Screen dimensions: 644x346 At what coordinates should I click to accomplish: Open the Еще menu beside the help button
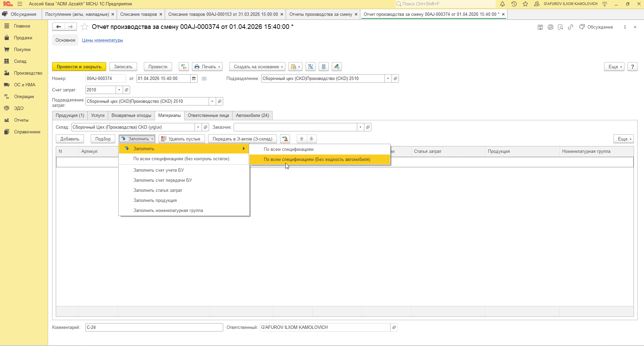click(x=614, y=67)
